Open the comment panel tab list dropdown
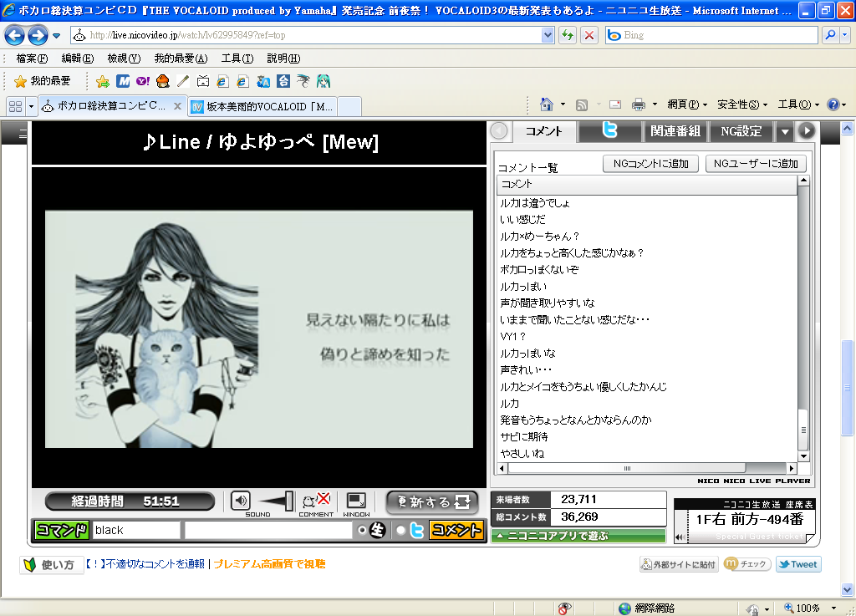 coord(785,131)
